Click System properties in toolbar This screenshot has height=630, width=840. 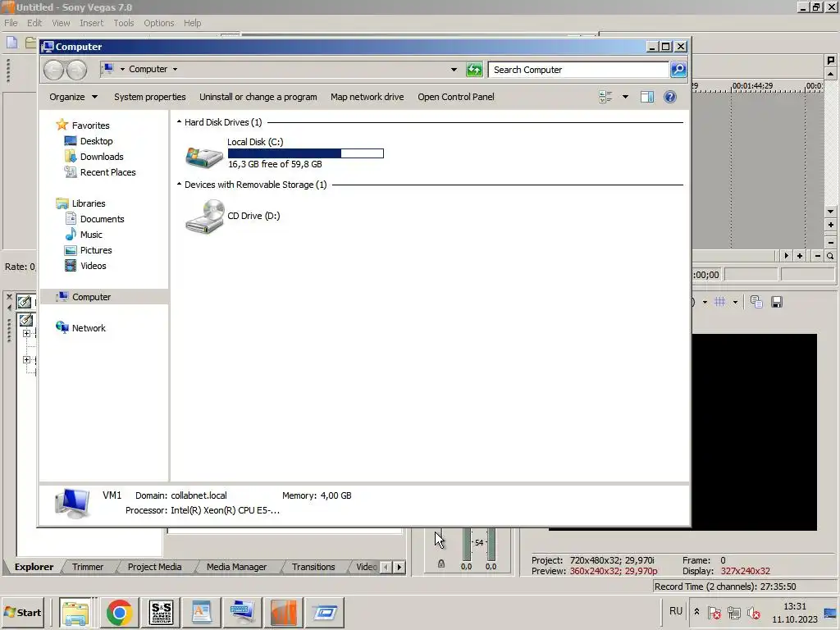[x=149, y=97]
